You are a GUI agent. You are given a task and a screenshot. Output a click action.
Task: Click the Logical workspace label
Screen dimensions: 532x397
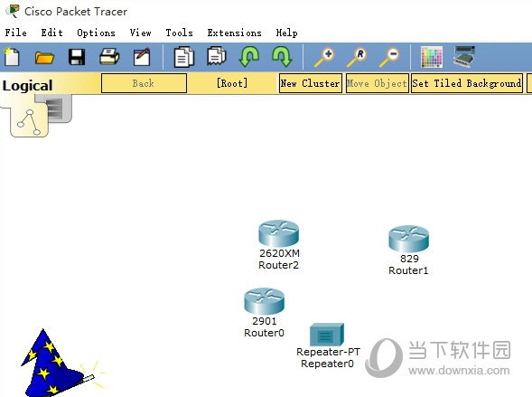coord(27,86)
